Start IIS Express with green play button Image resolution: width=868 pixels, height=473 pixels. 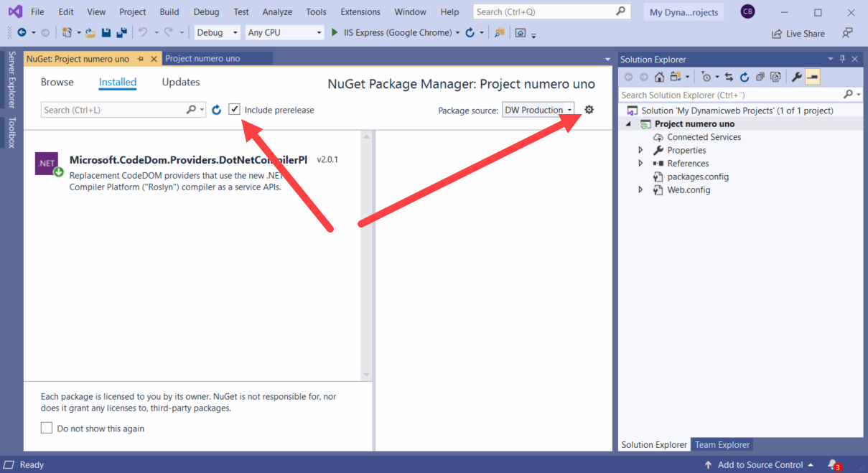tap(335, 32)
